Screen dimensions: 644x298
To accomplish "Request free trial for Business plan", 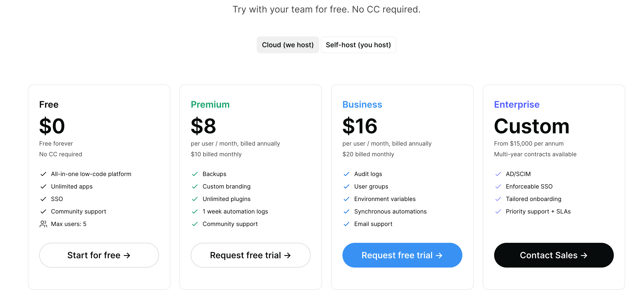I will (402, 255).
